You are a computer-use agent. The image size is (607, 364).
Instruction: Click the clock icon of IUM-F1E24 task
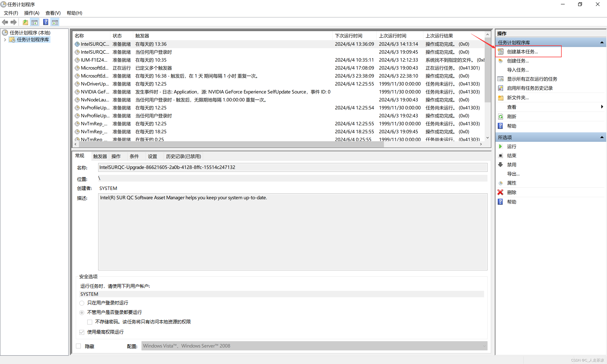pyautogui.click(x=77, y=60)
